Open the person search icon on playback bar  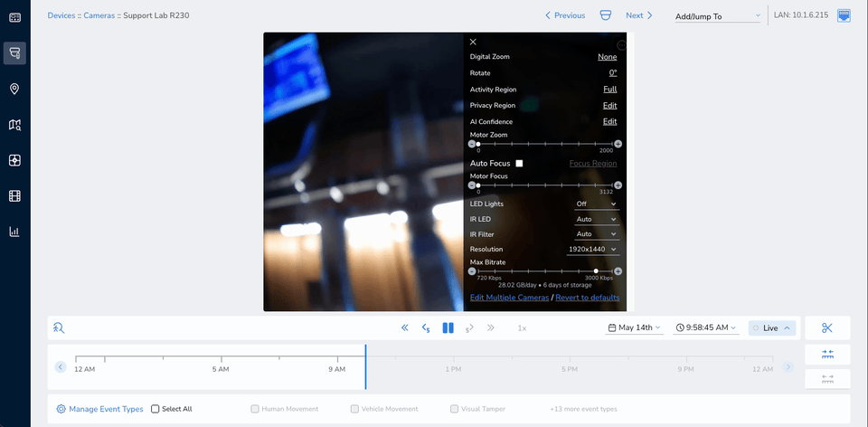click(x=59, y=327)
